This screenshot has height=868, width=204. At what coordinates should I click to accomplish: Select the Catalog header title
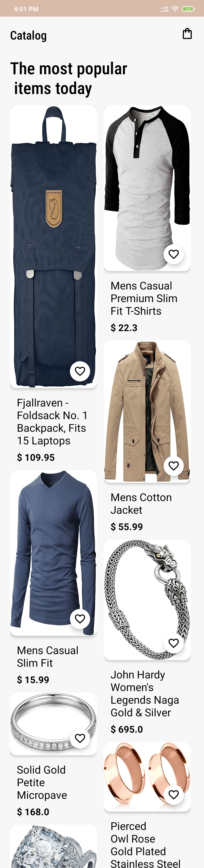(x=28, y=35)
